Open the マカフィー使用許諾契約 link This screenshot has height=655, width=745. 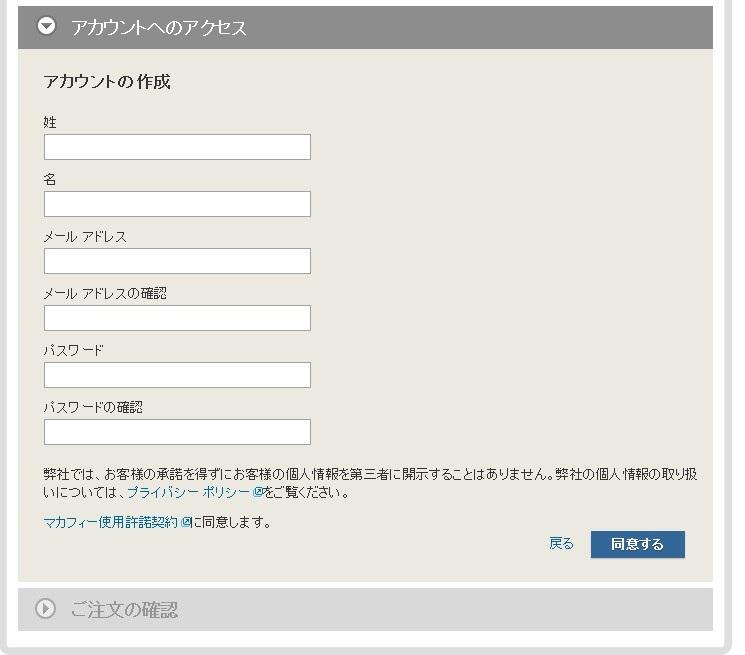(x=110, y=522)
